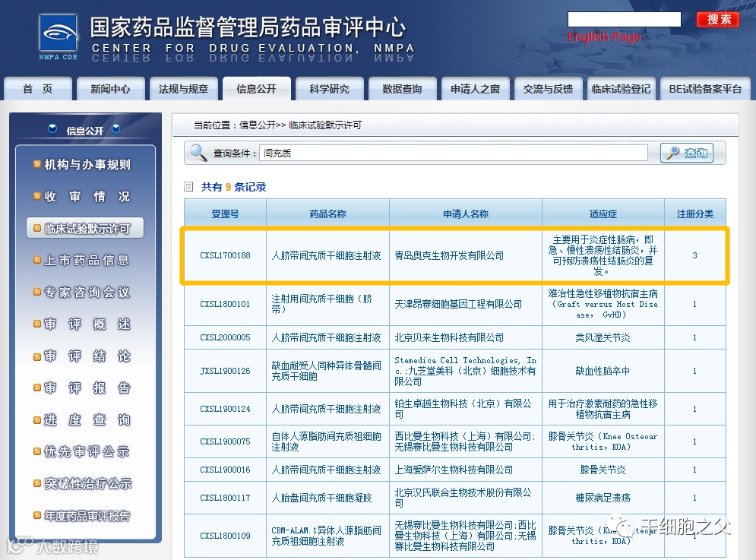Click drug name 人胎盘间充质干细胞凝胶
The height and width of the screenshot is (560, 756).
[321, 497]
